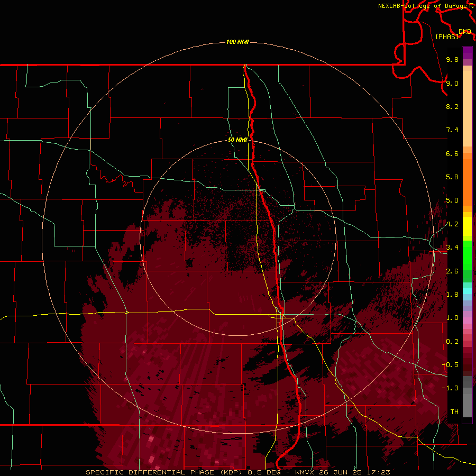
Task: Click the 3.4 scale value
Action: 452,248
